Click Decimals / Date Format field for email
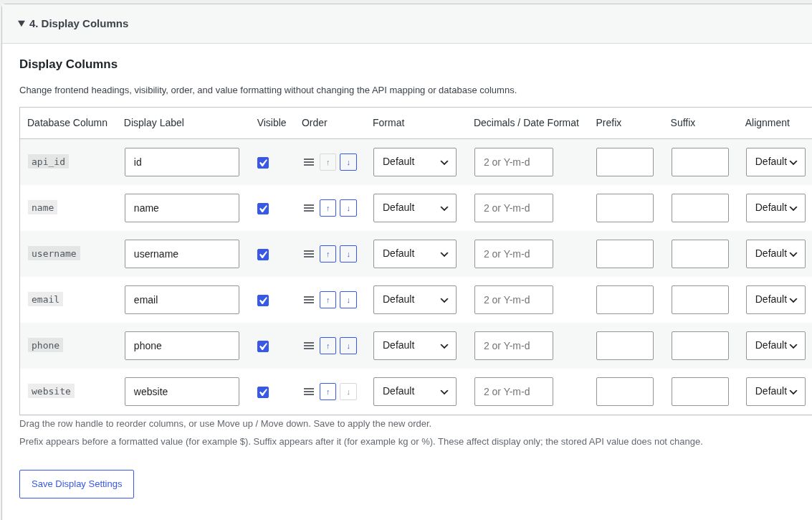The width and height of the screenshot is (812, 520). pyautogui.click(x=514, y=300)
